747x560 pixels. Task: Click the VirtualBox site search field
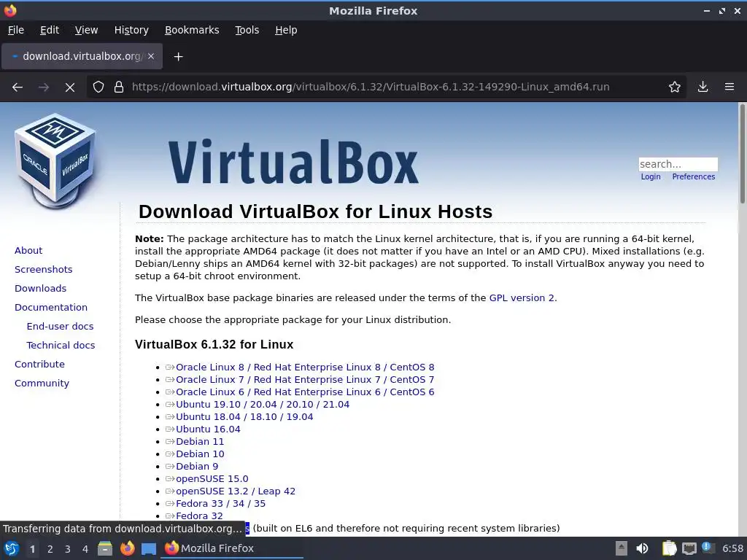[x=678, y=164]
